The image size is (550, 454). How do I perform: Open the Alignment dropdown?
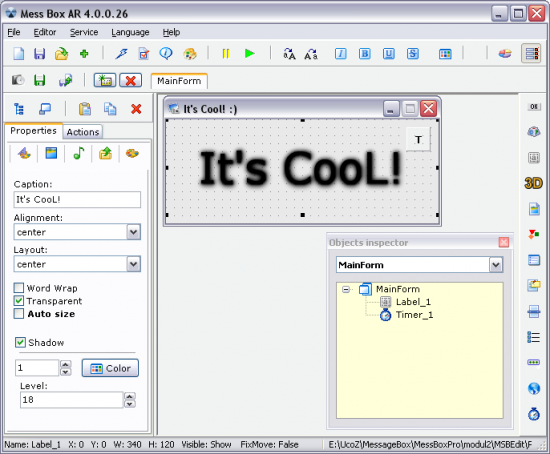tap(133, 232)
